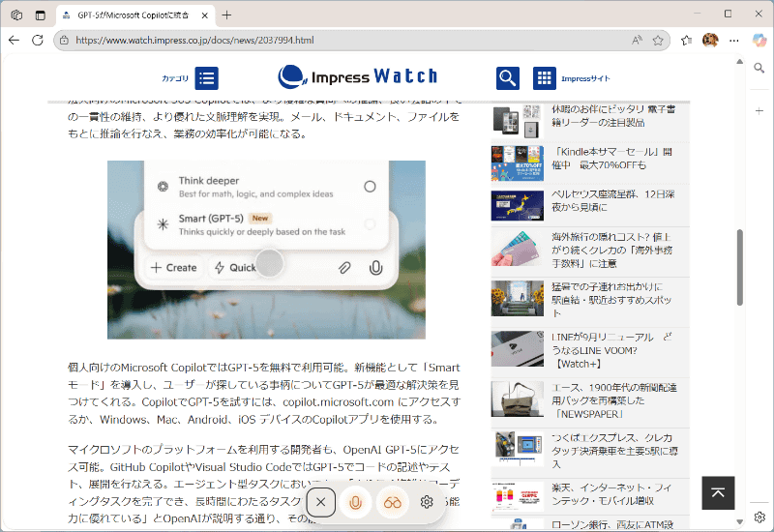Open article ローソン銀行、西友にATM設
This screenshot has width=774, height=532.
(x=612, y=524)
